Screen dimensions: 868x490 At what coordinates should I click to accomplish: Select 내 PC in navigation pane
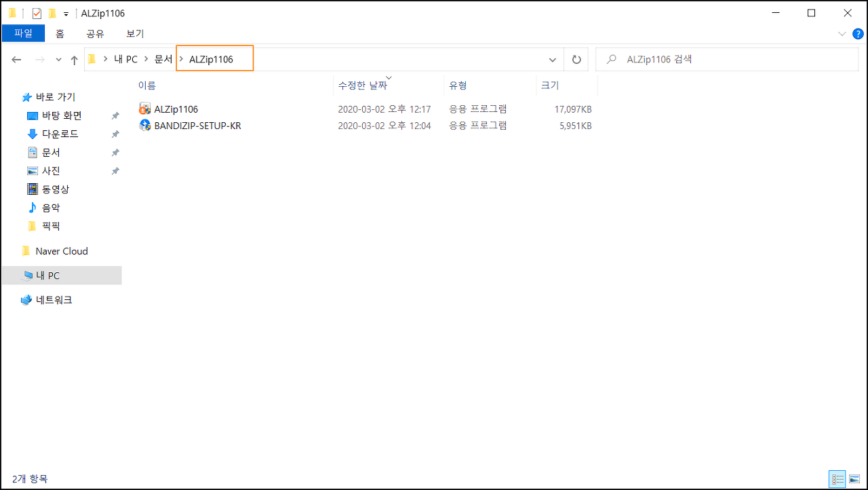click(x=61, y=275)
